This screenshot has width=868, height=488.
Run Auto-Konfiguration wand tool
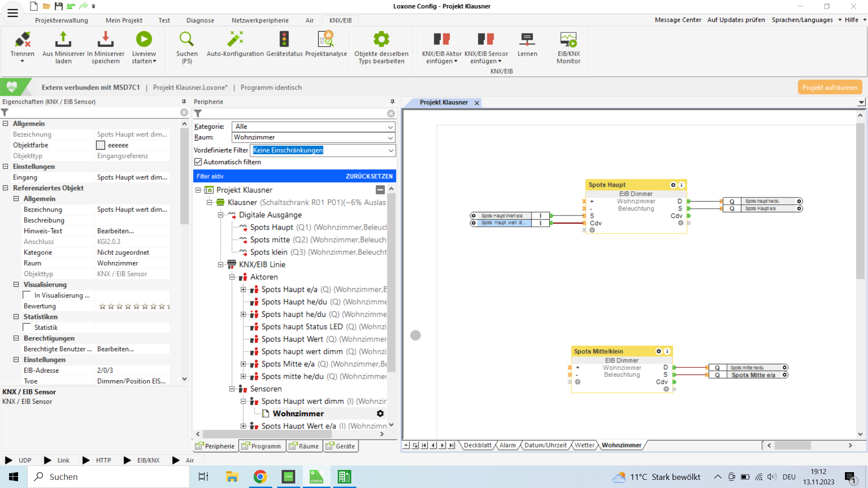coord(235,40)
